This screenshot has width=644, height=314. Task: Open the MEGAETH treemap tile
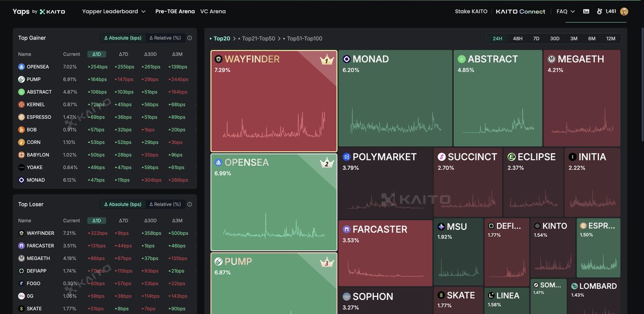pyautogui.click(x=582, y=98)
